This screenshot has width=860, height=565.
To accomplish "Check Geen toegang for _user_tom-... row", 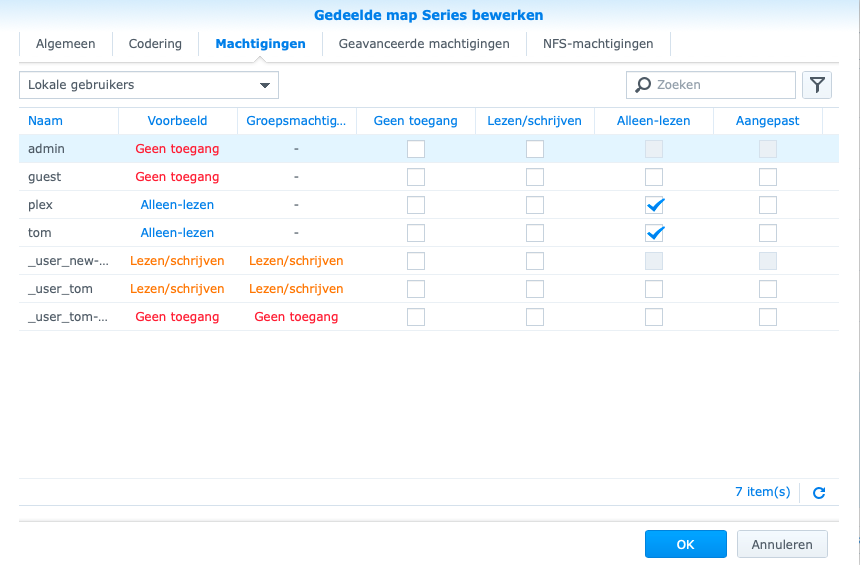I will click(416, 317).
